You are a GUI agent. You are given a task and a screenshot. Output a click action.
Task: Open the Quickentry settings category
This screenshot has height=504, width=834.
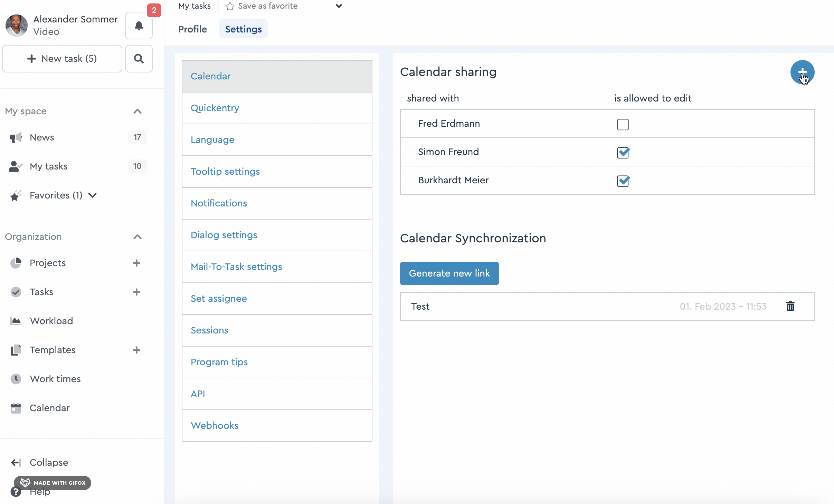click(277, 108)
